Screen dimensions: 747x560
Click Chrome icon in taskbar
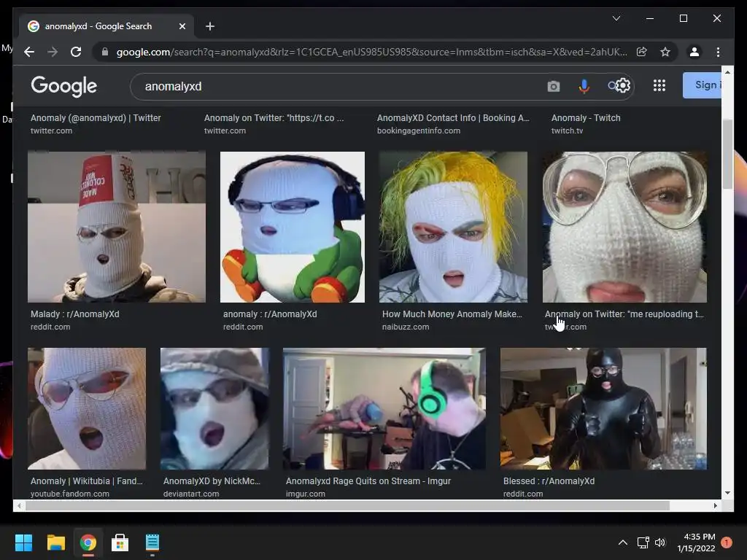[x=88, y=542]
